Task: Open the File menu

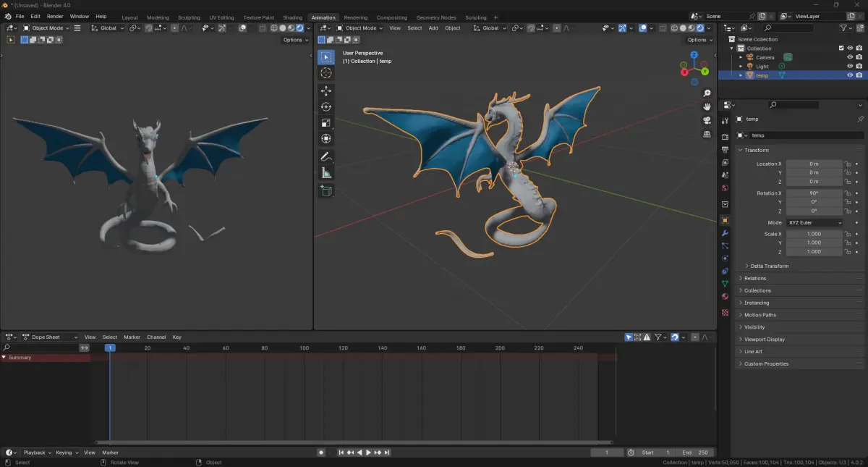Action: click(20, 16)
